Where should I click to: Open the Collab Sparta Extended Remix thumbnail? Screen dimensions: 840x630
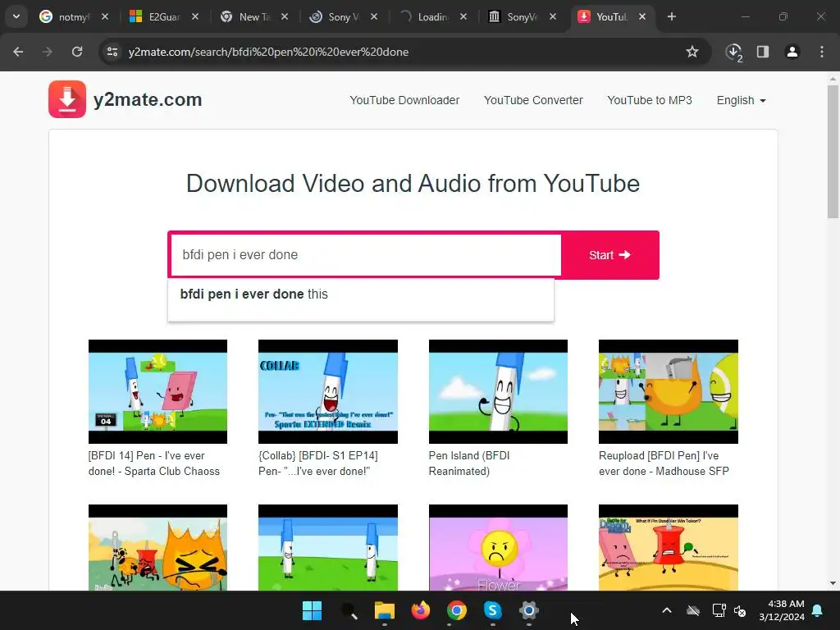click(328, 391)
